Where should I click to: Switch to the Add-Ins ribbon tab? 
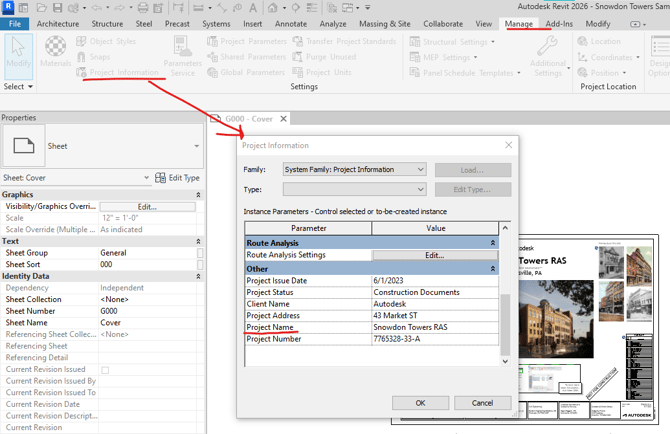tap(559, 24)
